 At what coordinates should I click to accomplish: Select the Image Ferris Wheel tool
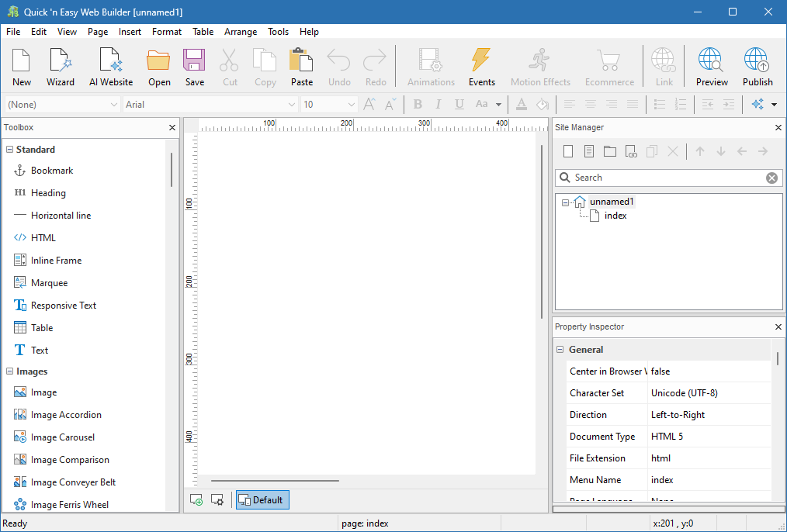[x=61, y=504]
